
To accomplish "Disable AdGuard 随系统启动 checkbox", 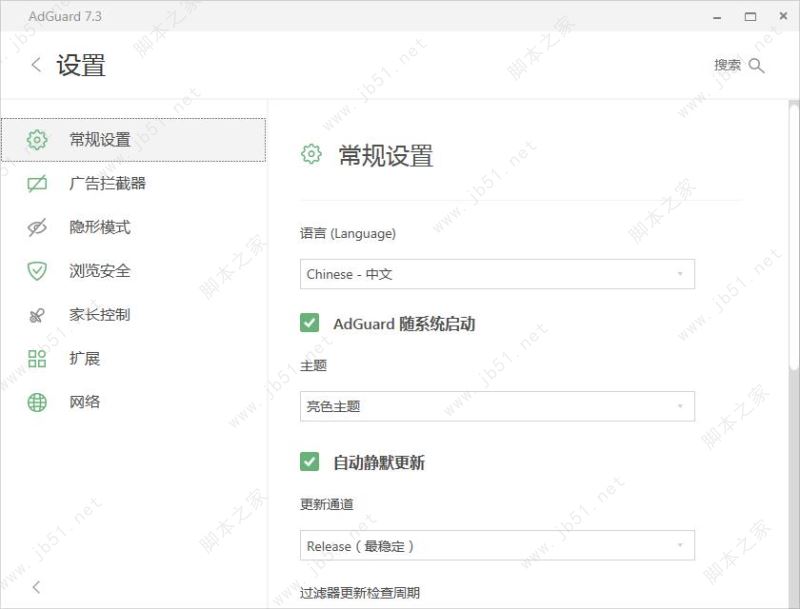I will 310,323.
